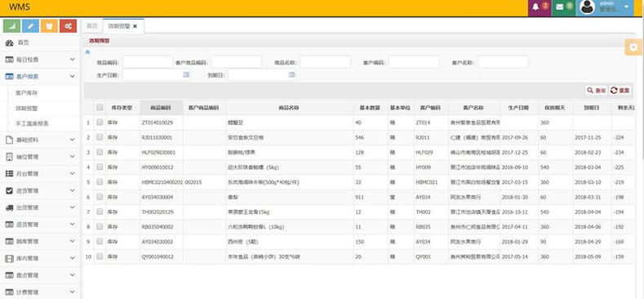Screen dimensions: 644x299
Task: Expand the 出货管理 menu chevron
Action: point(73,208)
